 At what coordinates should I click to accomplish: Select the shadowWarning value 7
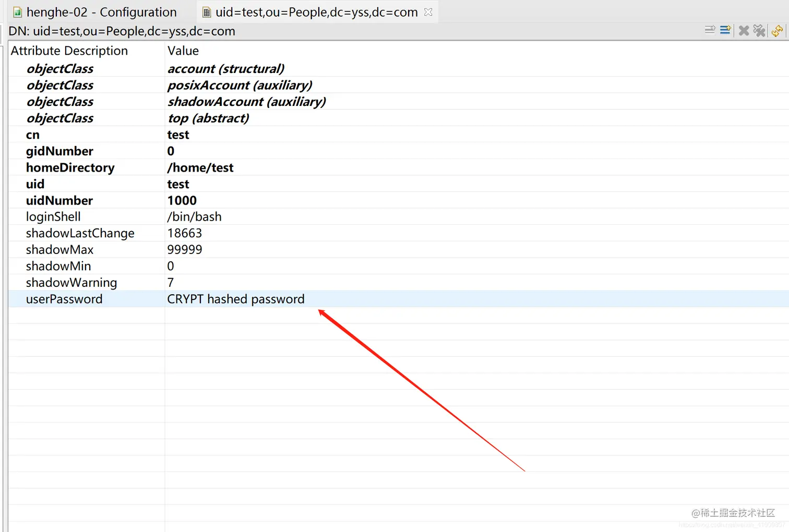tap(171, 283)
